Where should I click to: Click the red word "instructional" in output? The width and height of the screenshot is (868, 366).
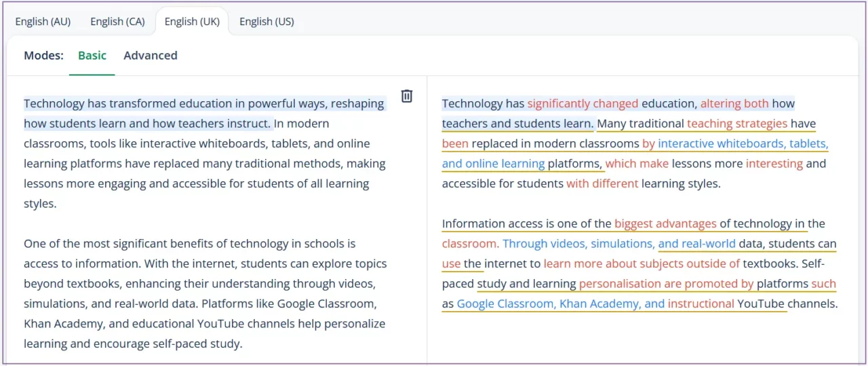[701, 304]
